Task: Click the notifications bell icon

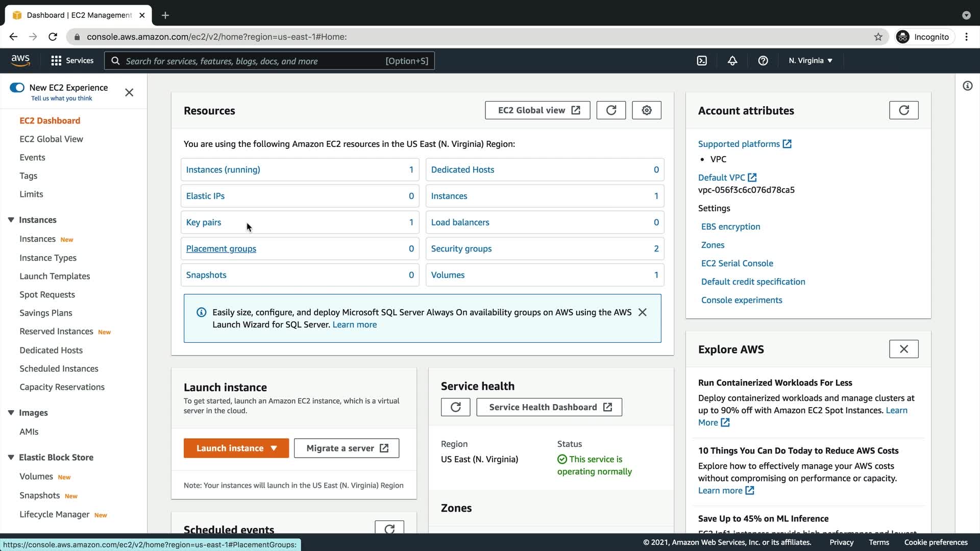Action: pos(732,61)
